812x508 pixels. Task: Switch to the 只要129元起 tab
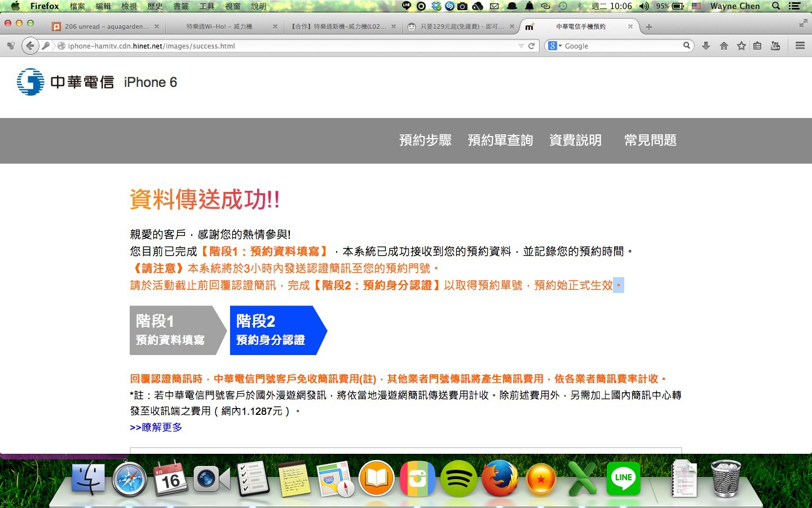(x=460, y=27)
